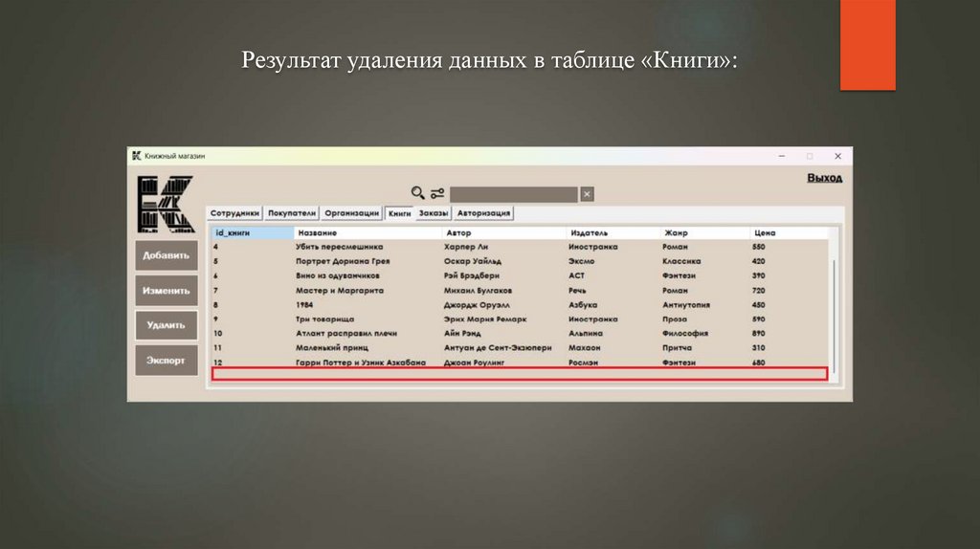Image resolution: width=980 pixels, height=549 pixels.
Task: Minimize the Книжный магазин window
Action: 782,156
